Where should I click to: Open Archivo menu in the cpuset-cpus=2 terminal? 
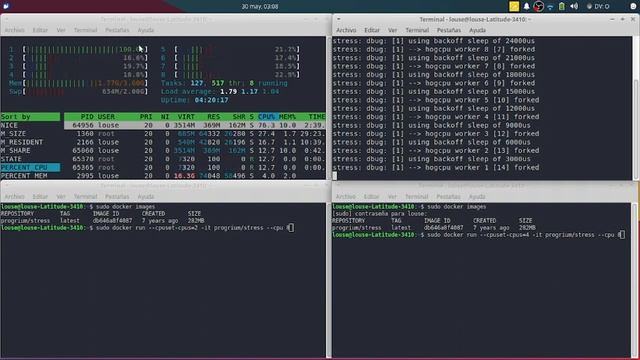(x=14, y=197)
